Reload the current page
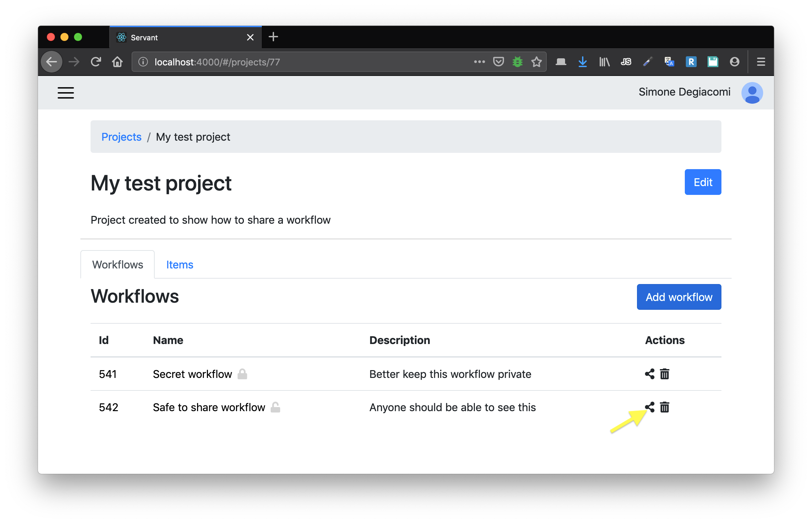 pyautogui.click(x=96, y=62)
